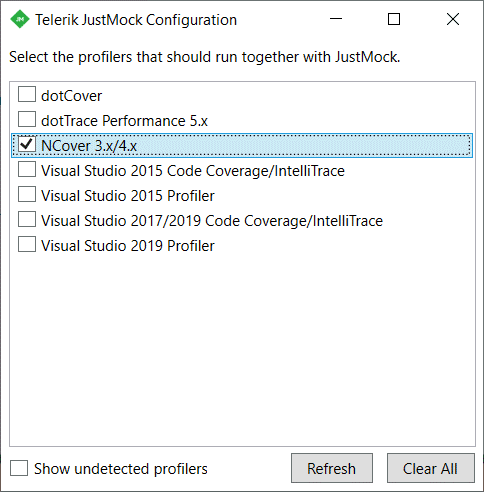Image resolution: width=484 pixels, height=492 pixels.
Task: Select the 'Visual Studio 2019 Profiler' label
Action: click(128, 246)
